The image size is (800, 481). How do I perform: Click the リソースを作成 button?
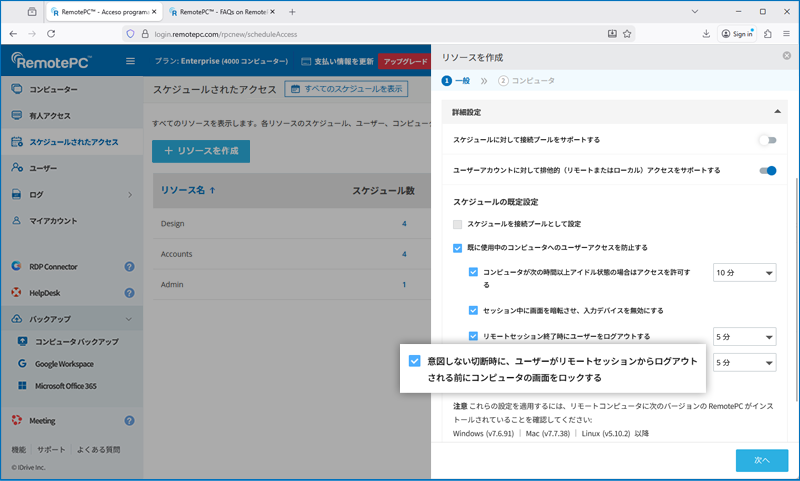click(x=201, y=151)
